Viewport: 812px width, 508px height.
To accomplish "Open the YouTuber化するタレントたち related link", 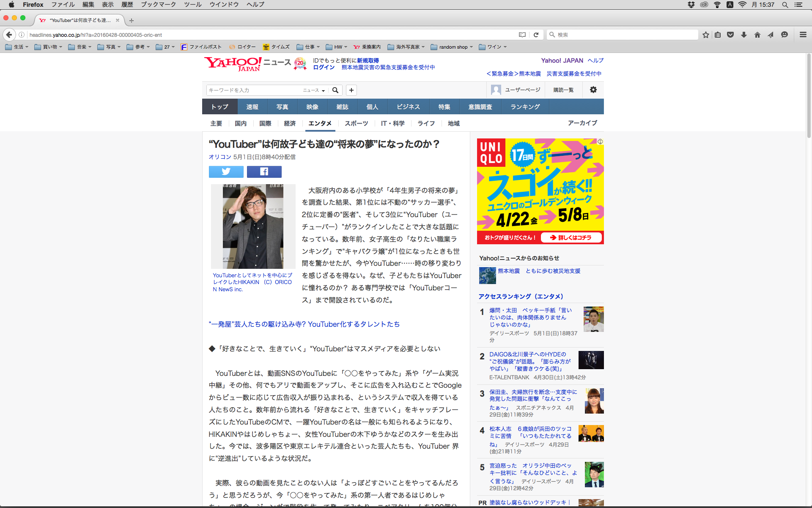I will click(304, 324).
